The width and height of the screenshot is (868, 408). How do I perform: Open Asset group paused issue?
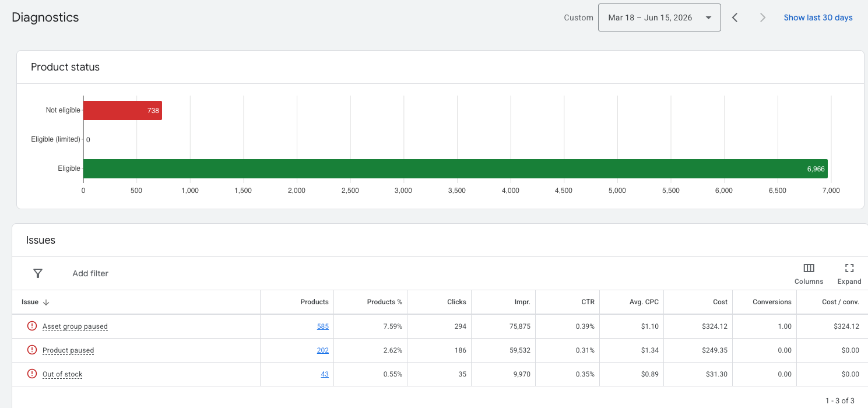point(75,326)
